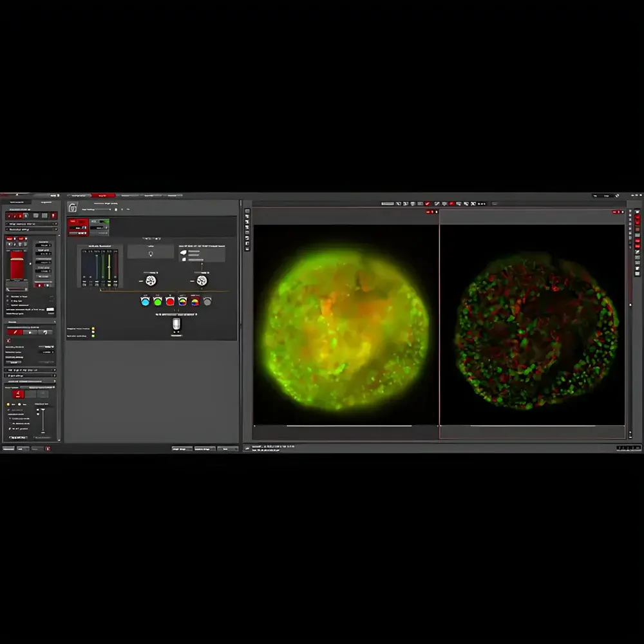Image resolution: width=644 pixels, height=644 pixels.
Task: Click the red checkmark icon in viewer toolbar
Action: (428, 204)
